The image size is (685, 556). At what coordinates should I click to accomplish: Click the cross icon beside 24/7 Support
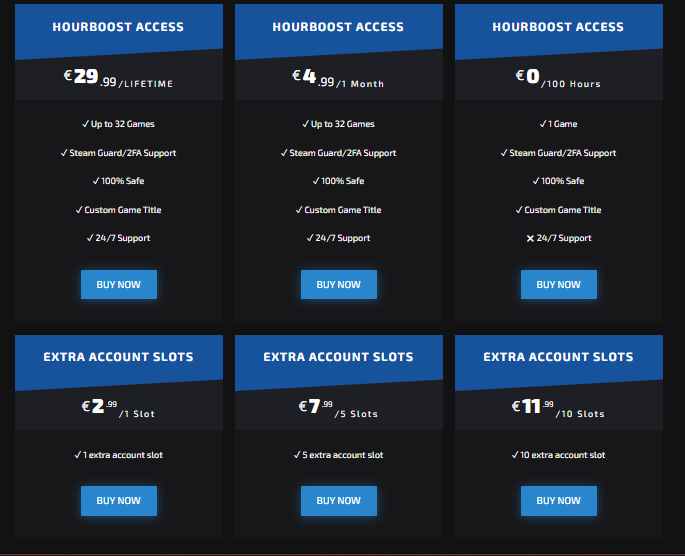[x=530, y=239]
